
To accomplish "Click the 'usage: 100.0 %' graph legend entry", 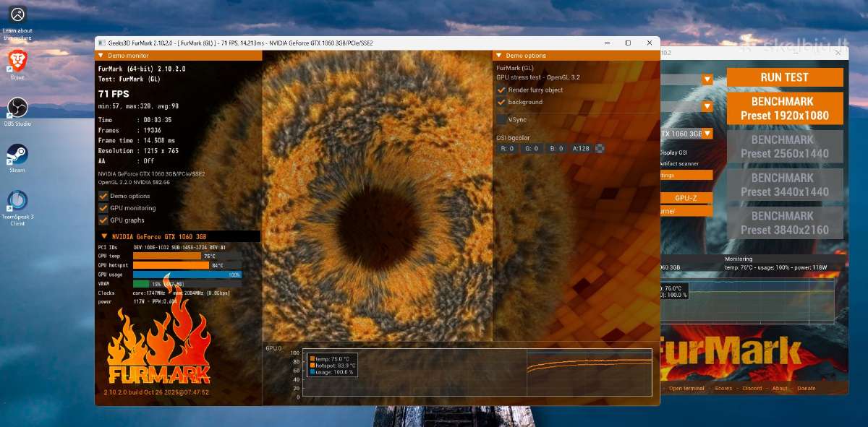I will click(332, 371).
